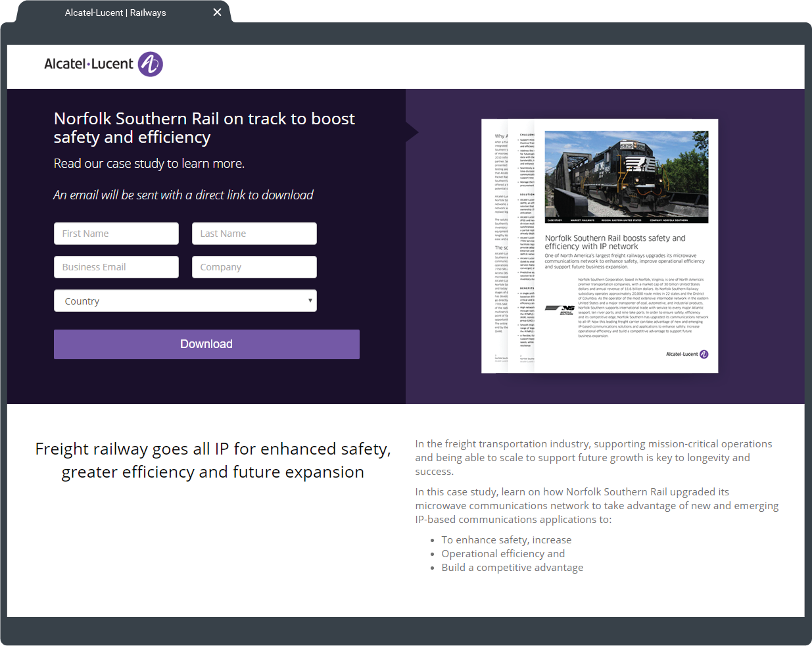Click bullet 'Operational efficiency and'
Screen dimensions: 812x646
pyautogui.click(x=503, y=554)
